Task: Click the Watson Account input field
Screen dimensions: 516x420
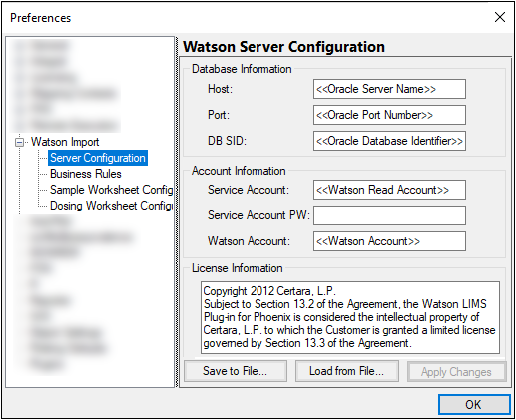Action: [389, 241]
